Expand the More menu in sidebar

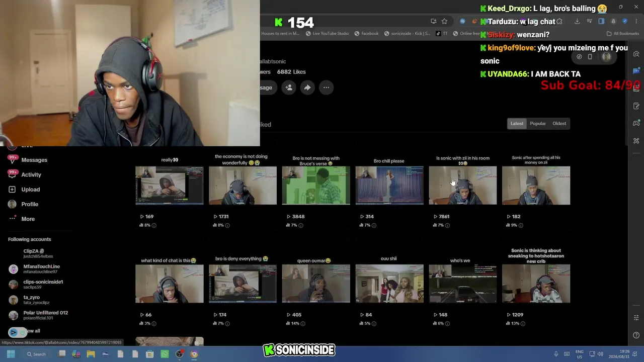pyautogui.click(x=28, y=219)
